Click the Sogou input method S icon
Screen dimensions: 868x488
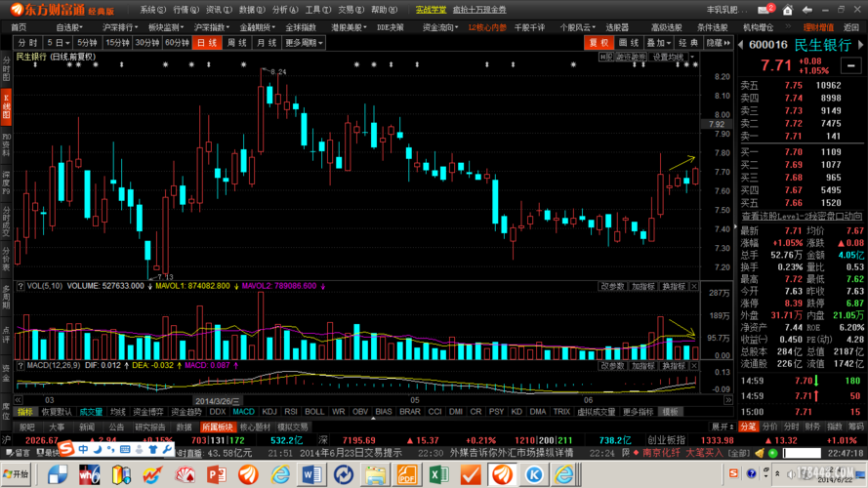(66, 449)
